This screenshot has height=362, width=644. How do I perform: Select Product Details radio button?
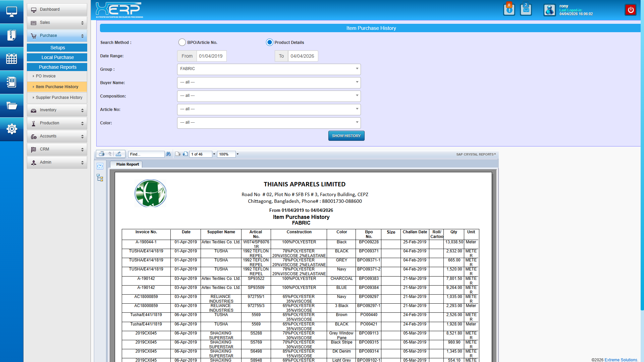(x=269, y=42)
